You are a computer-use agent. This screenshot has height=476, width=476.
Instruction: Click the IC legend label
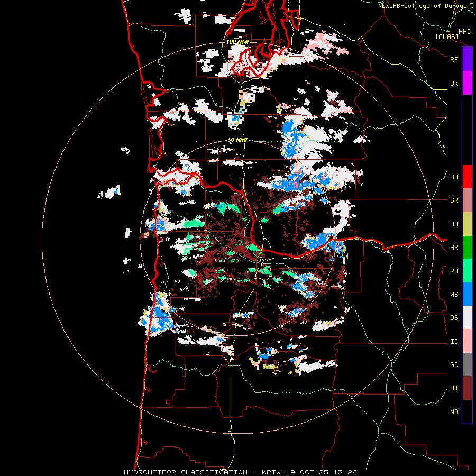pos(454,342)
